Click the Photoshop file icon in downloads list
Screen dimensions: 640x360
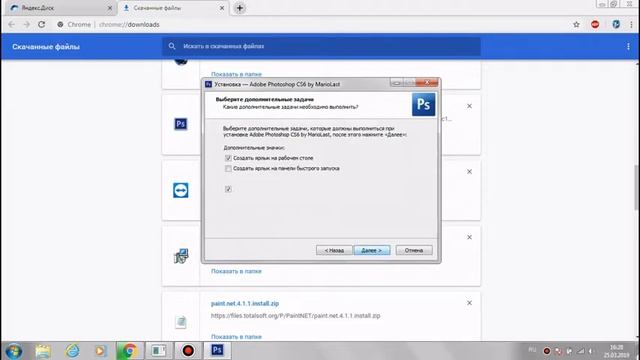(x=181, y=124)
